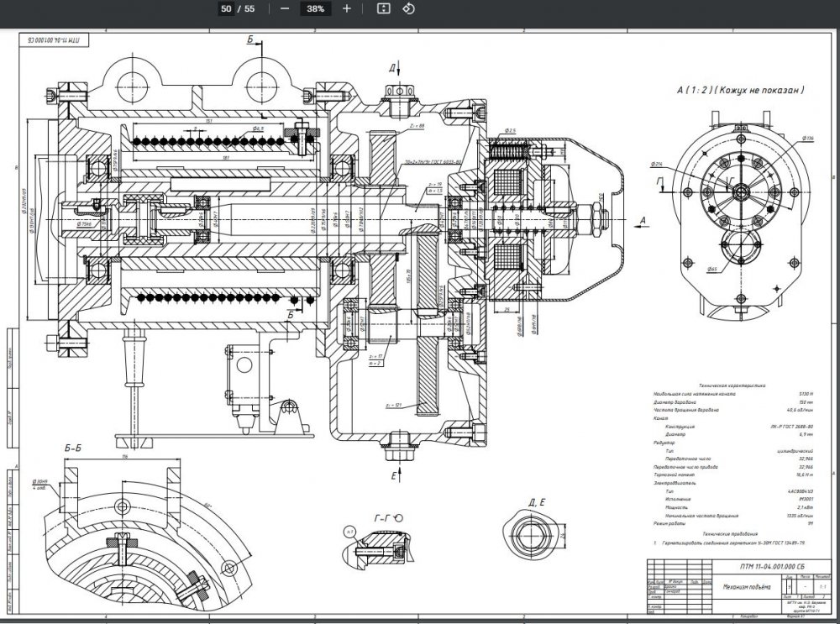Click the Ø65 dimension label
The width and height of the screenshot is (840, 624).
711,269
